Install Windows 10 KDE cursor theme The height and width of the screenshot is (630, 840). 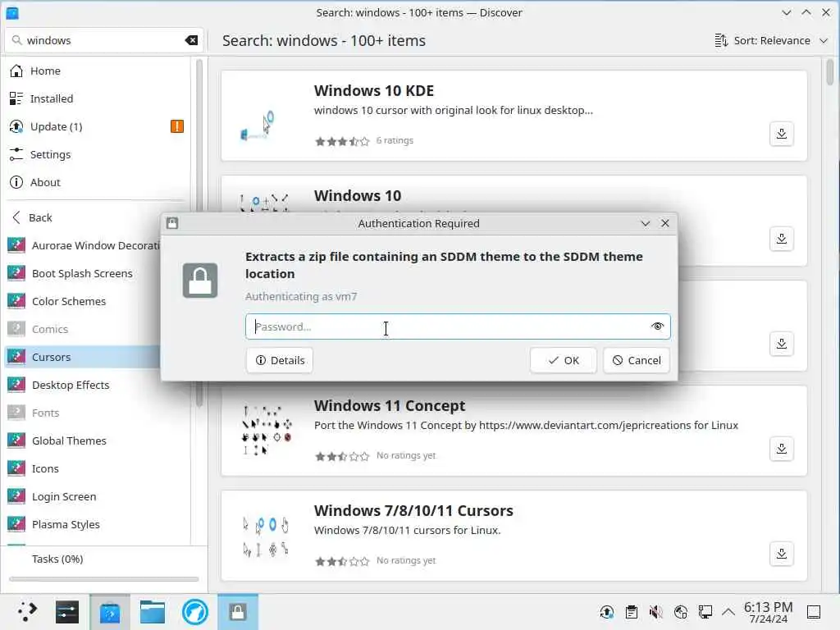point(782,134)
